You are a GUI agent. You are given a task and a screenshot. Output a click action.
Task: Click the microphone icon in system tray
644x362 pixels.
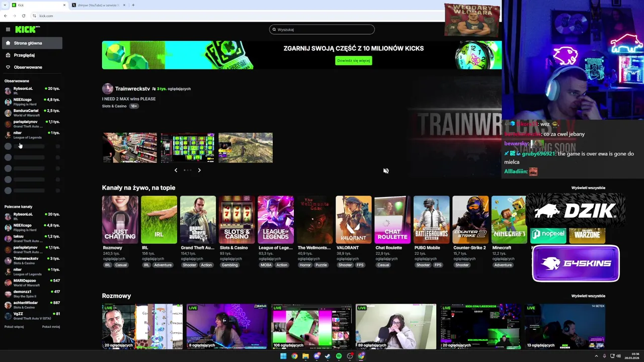pos(604,356)
